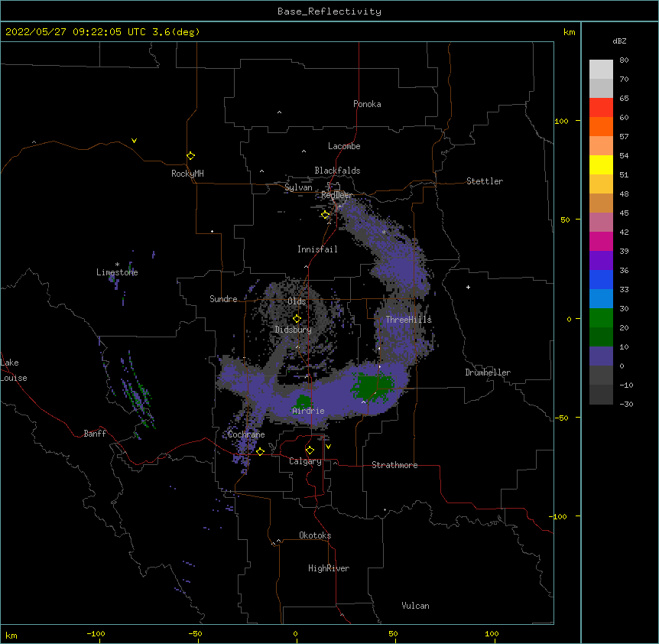The width and height of the screenshot is (659, 644).
Task: Click the asterisk marker above Limestone label
Action: (x=117, y=265)
